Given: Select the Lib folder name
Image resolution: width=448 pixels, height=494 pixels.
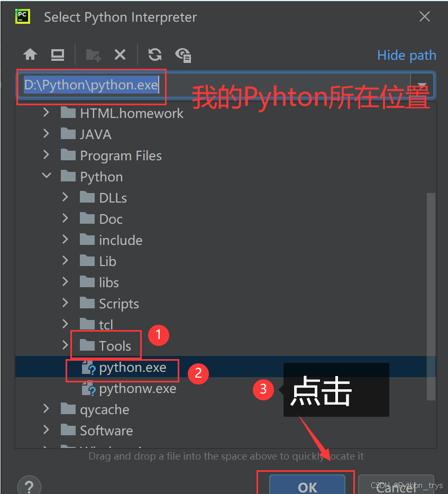Looking at the screenshot, I should 108,261.
